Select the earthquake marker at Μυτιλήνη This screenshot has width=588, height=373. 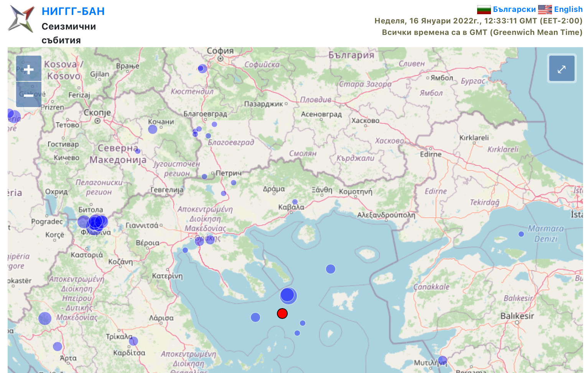442,360
